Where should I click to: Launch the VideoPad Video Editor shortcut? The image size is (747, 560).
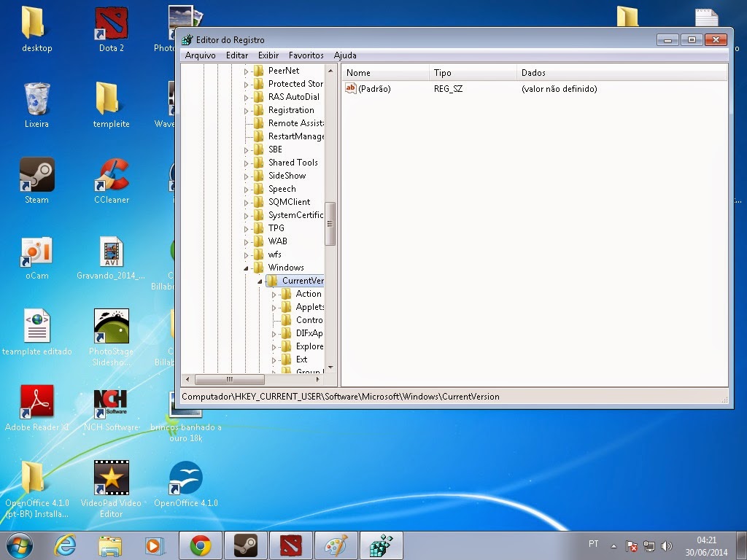(111, 489)
